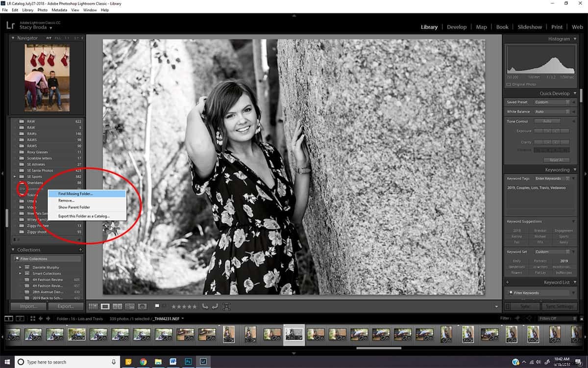This screenshot has width=588, height=368.
Task: Select Loupe view in the toolbar
Action: coord(104,306)
